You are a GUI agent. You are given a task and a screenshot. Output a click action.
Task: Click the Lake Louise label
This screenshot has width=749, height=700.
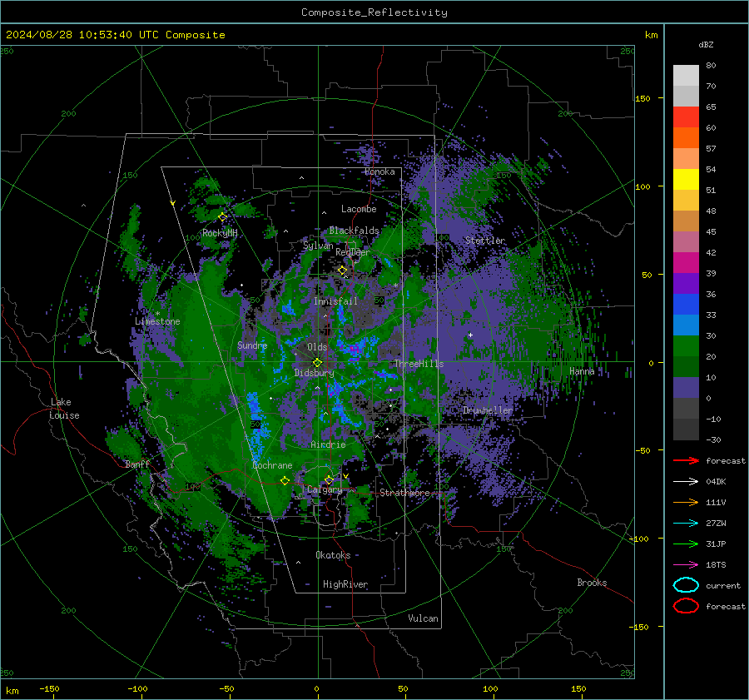coord(64,409)
